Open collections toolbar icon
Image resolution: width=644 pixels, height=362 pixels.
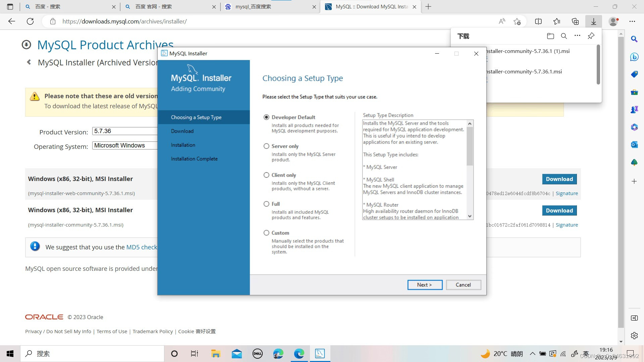(575, 21)
